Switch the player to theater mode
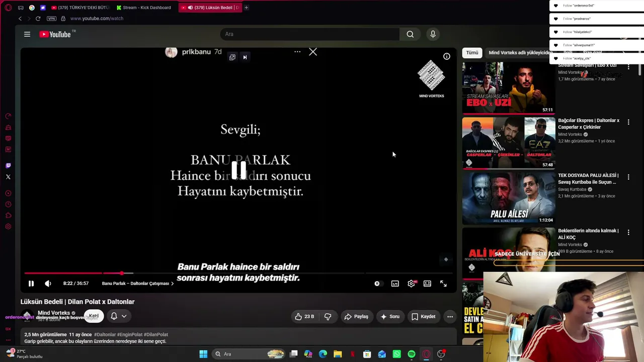The image size is (644, 362). click(427, 284)
